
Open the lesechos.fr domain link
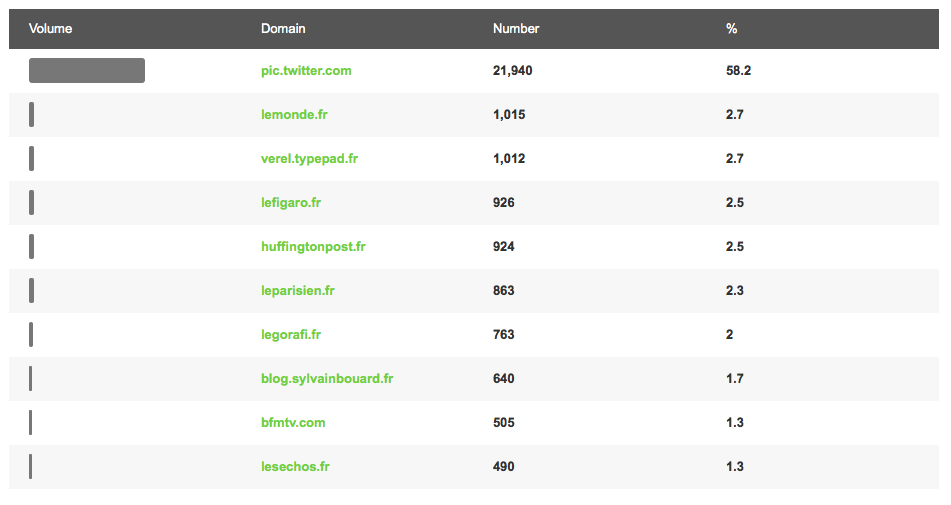(295, 467)
